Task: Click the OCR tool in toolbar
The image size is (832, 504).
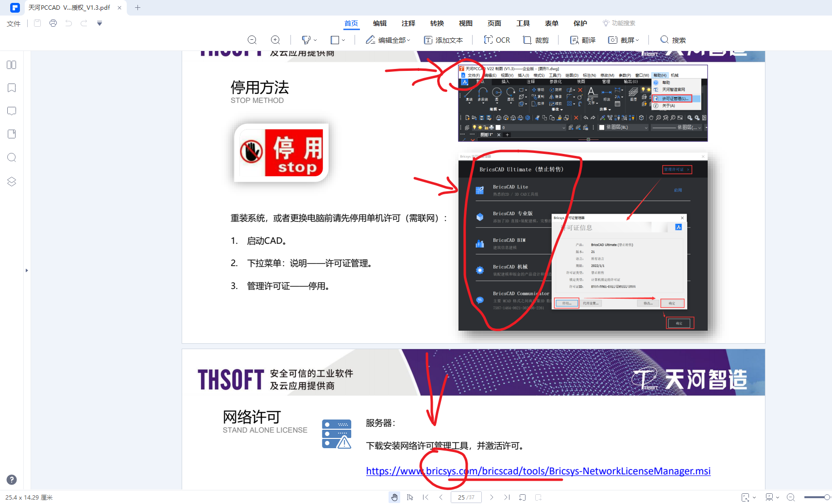Action: [x=497, y=40]
